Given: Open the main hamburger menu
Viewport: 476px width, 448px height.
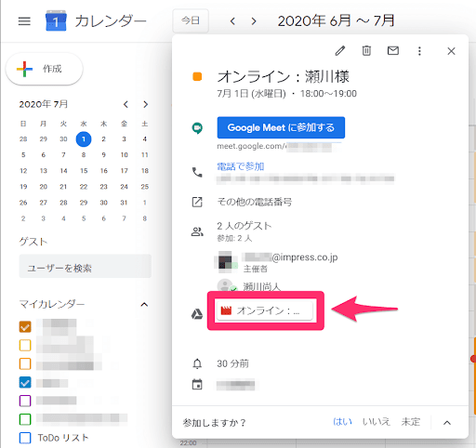Looking at the screenshot, I should (x=24, y=21).
